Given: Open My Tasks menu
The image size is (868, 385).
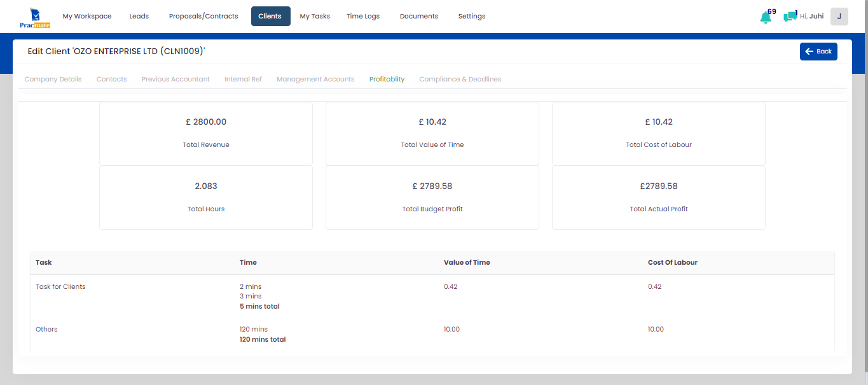Looking at the screenshot, I should click(x=315, y=17).
